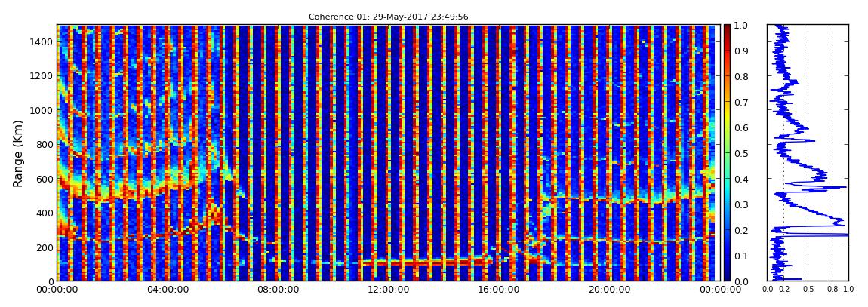This screenshot has width=868, height=307.
Task: Click the 1000 range tick label
Action: (42, 111)
